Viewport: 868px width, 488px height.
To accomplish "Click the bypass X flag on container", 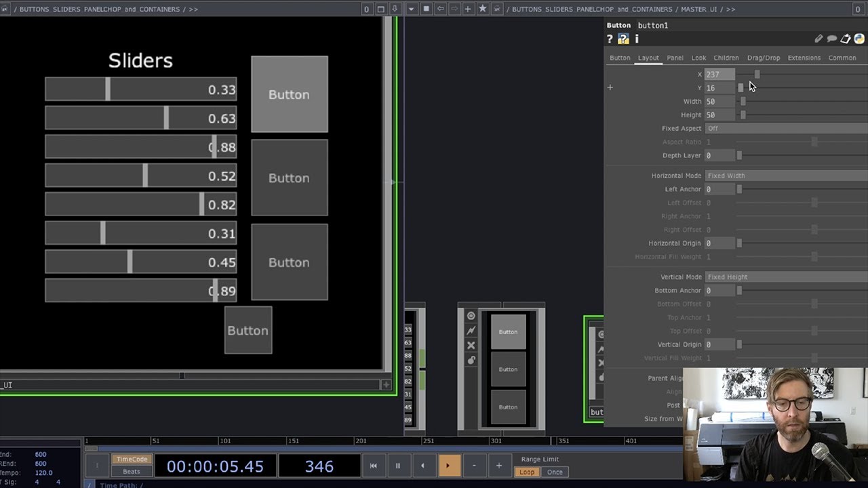I will (471, 346).
